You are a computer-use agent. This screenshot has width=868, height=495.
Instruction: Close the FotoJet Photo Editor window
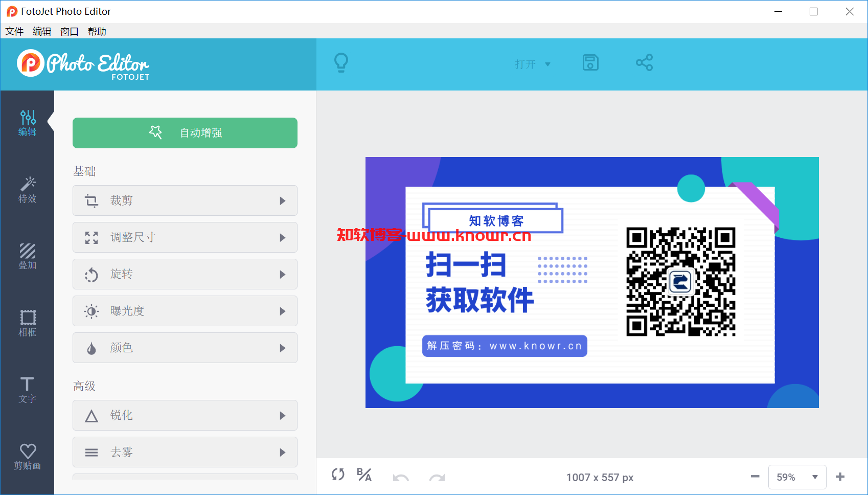tap(850, 11)
